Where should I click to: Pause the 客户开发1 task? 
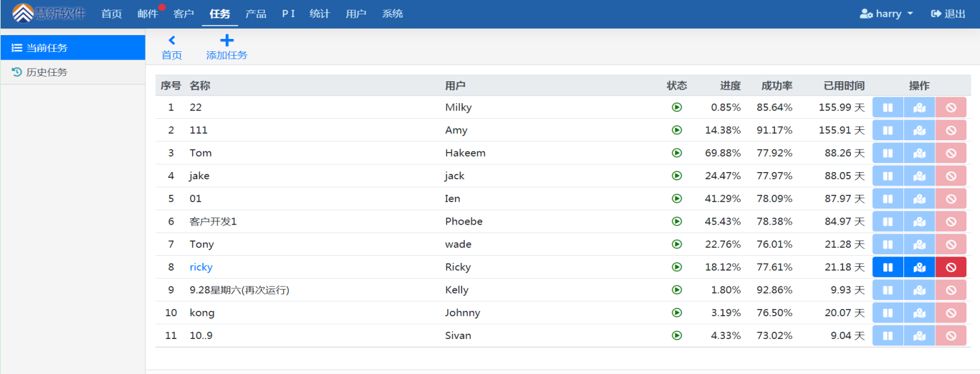tap(888, 221)
